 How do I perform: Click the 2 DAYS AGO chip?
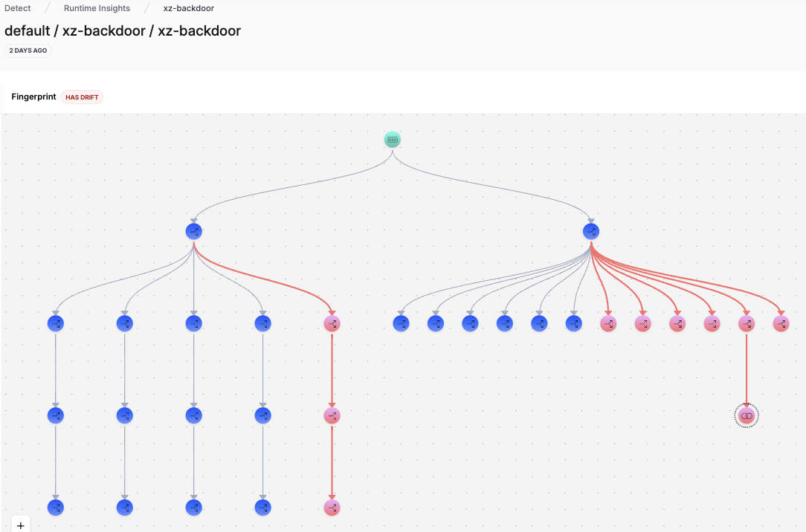28,50
